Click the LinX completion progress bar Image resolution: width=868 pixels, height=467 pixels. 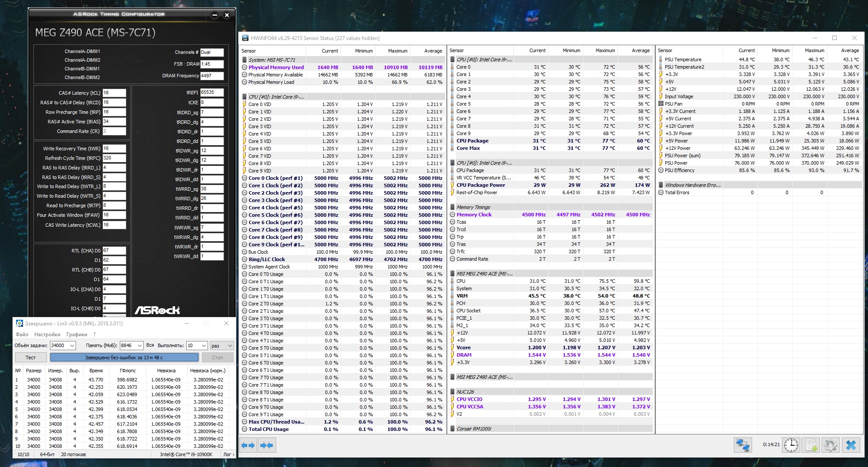(x=124, y=358)
